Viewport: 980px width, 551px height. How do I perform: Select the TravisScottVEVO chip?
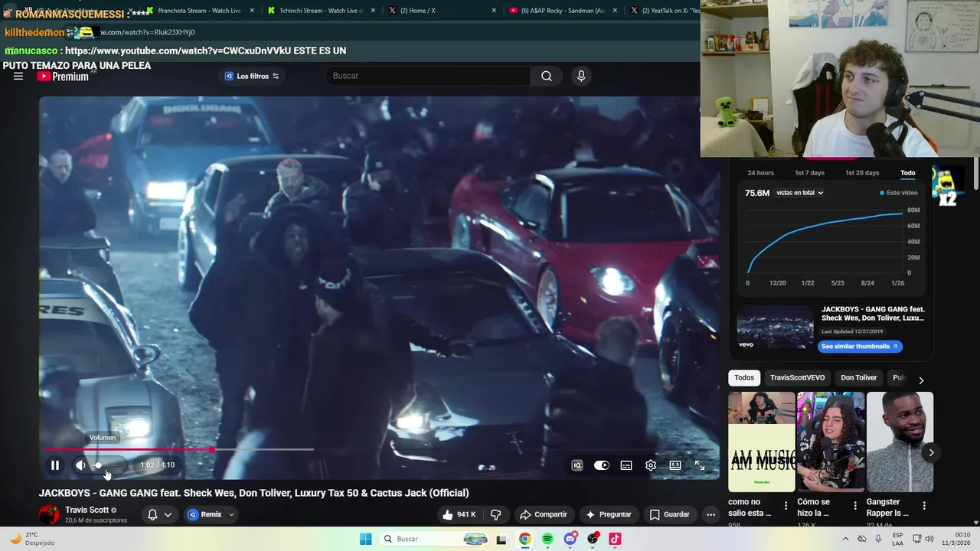(797, 377)
